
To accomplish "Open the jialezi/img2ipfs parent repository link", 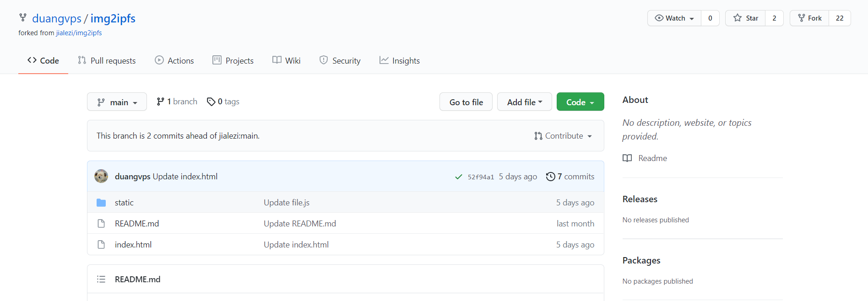I will point(79,33).
